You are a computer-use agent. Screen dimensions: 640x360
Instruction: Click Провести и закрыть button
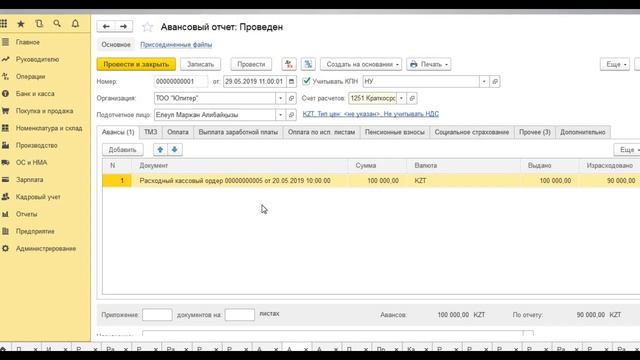[x=136, y=64]
